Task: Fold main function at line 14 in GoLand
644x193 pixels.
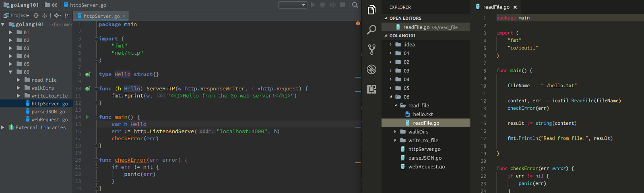Action: [x=97, y=117]
